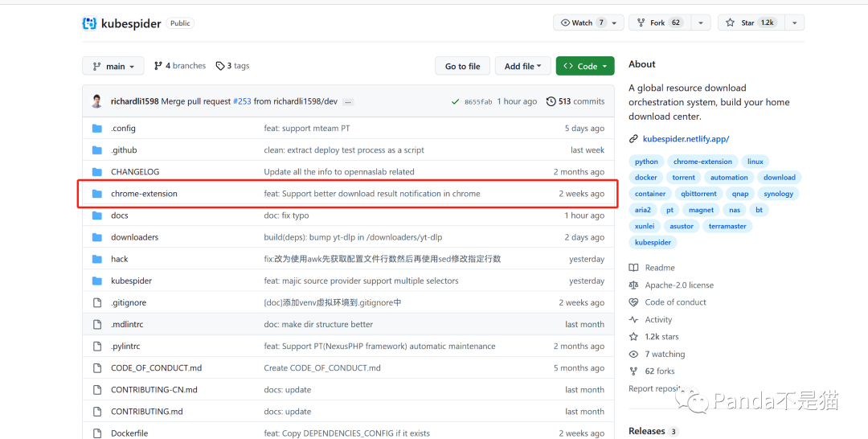This screenshot has width=868, height=439.
Task: Open commit hash 8655fab
Action: click(478, 102)
